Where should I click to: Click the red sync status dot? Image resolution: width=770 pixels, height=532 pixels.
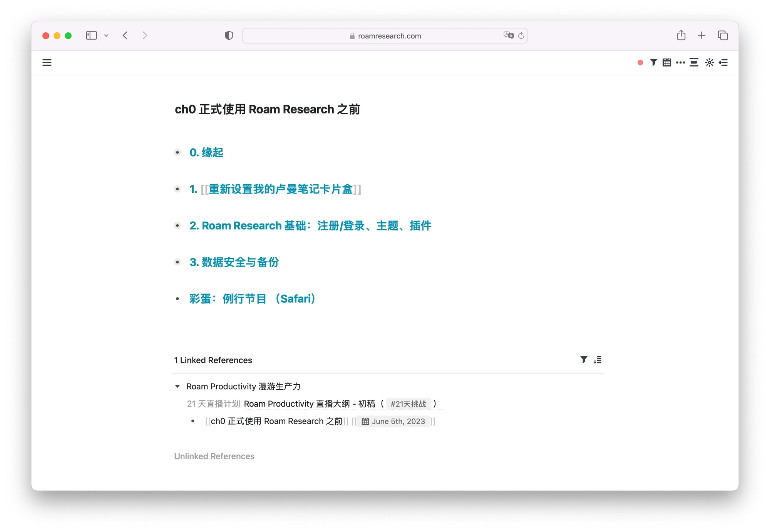(640, 62)
